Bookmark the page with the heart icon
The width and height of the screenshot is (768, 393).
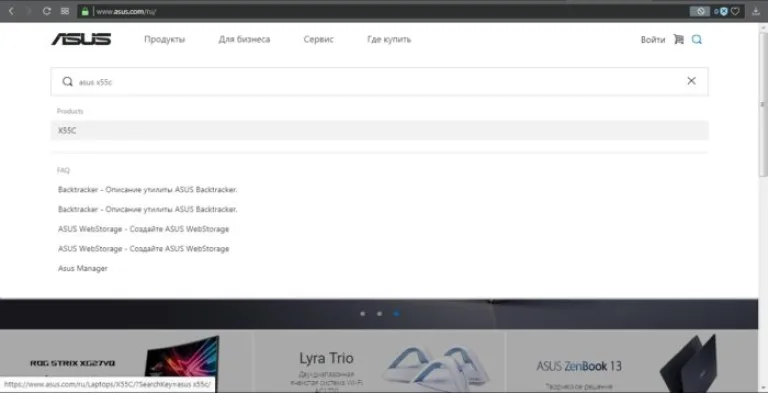[x=735, y=11]
